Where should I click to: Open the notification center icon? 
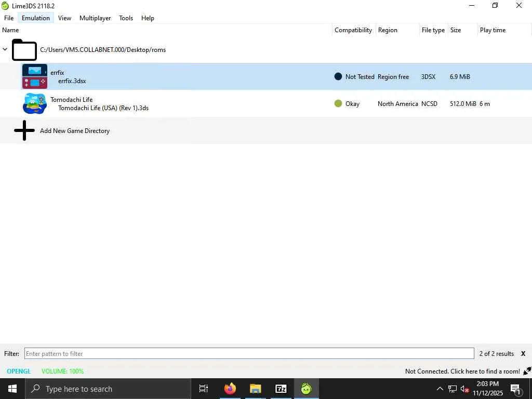516,389
